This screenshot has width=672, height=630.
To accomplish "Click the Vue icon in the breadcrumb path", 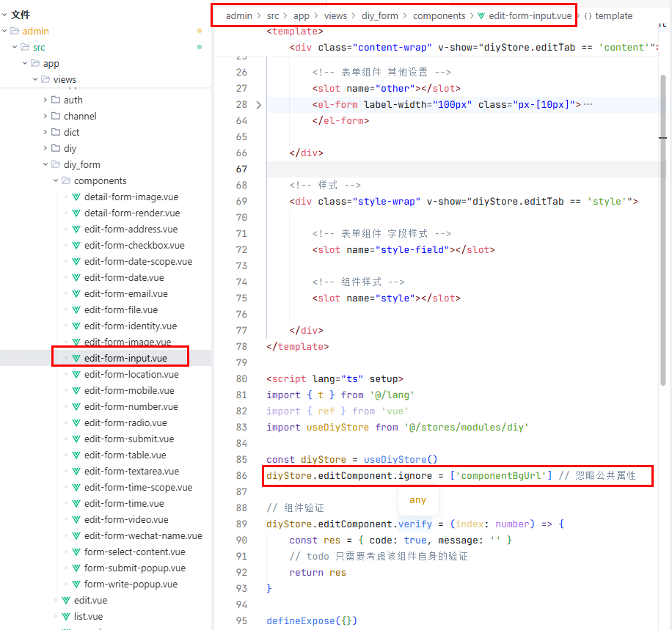I will click(x=481, y=15).
